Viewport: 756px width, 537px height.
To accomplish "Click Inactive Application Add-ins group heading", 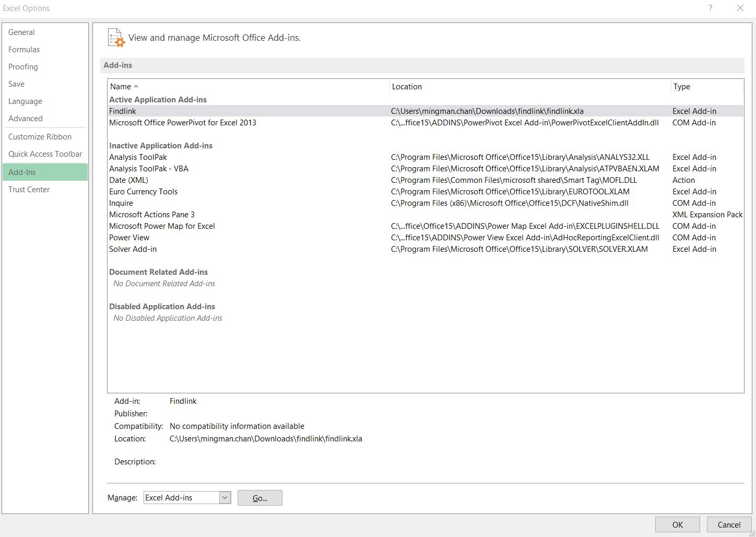I will pyautogui.click(x=161, y=146).
